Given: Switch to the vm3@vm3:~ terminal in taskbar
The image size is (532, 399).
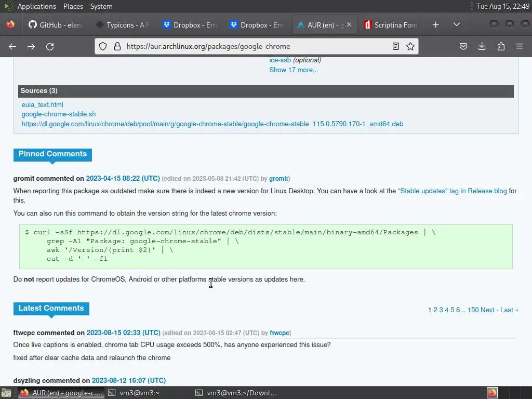Looking at the screenshot, I should [x=134, y=393].
